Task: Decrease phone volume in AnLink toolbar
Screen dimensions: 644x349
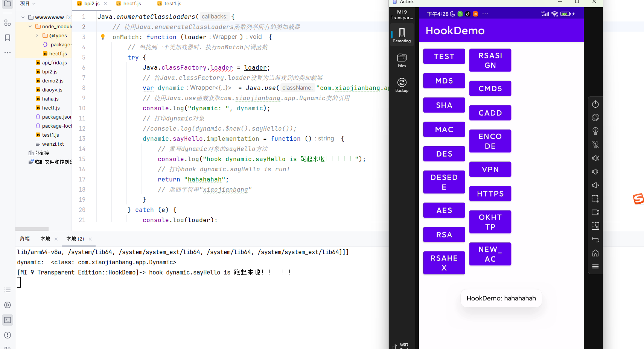Action: tap(595, 172)
